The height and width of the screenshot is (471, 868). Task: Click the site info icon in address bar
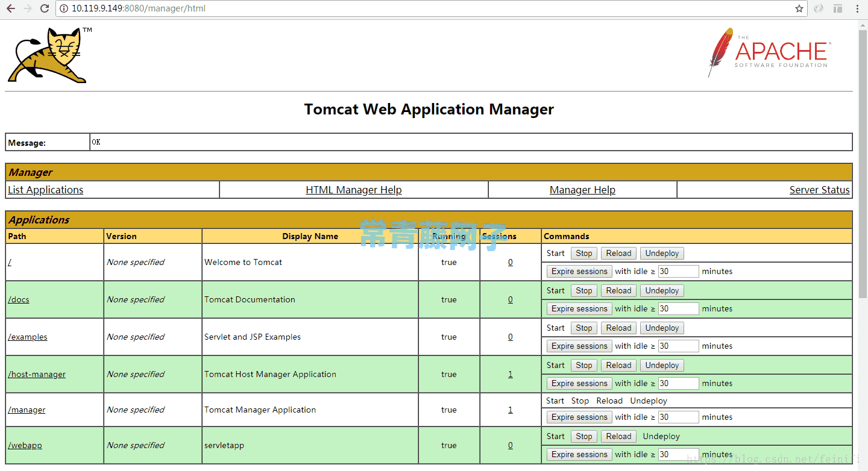tap(64, 8)
